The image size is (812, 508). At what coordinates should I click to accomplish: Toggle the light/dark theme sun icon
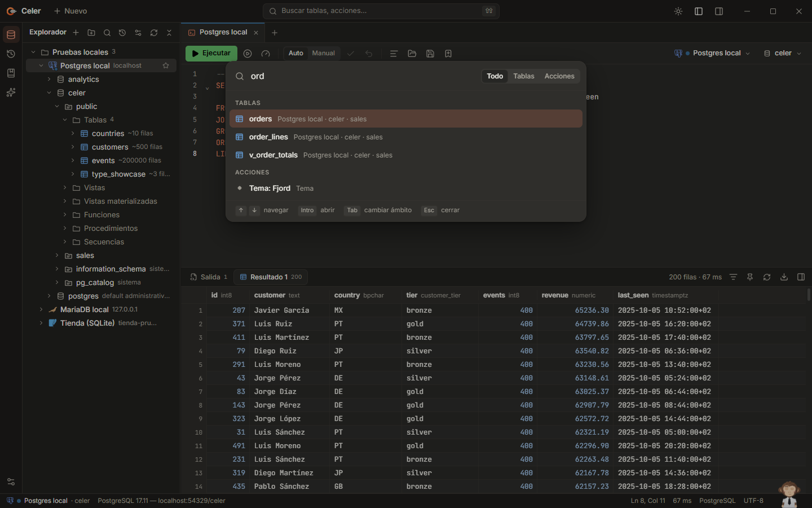pos(678,11)
